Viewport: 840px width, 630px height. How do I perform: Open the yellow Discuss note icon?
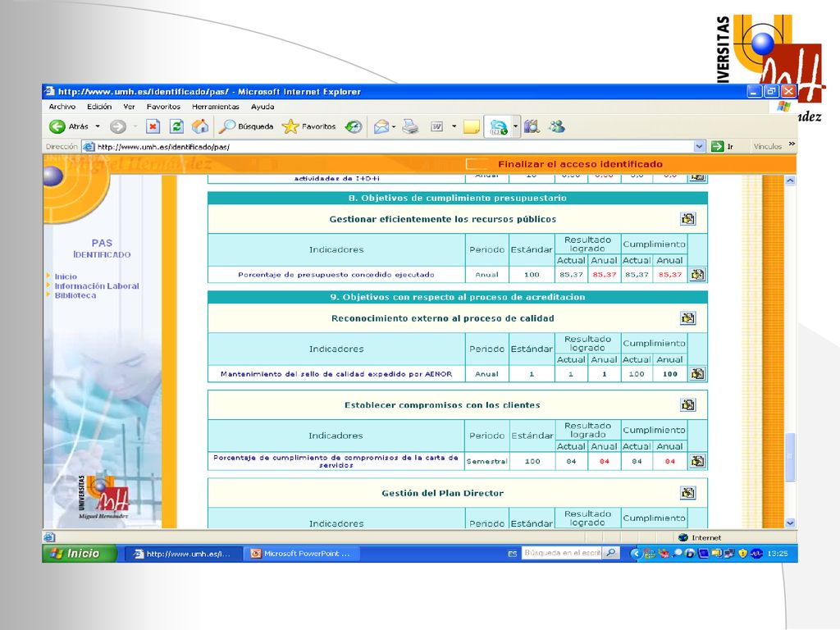pyautogui.click(x=472, y=127)
